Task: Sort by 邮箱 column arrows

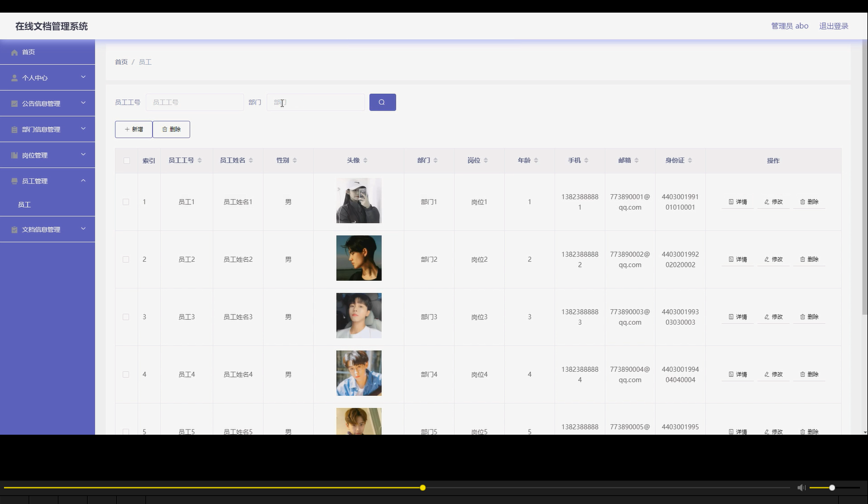Action: point(637,160)
